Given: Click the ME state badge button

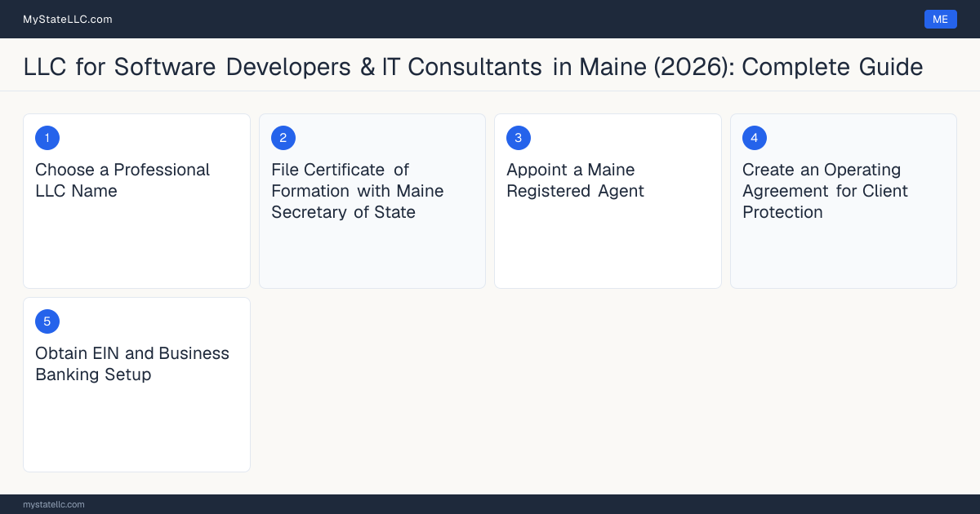Looking at the screenshot, I should [940, 19].
